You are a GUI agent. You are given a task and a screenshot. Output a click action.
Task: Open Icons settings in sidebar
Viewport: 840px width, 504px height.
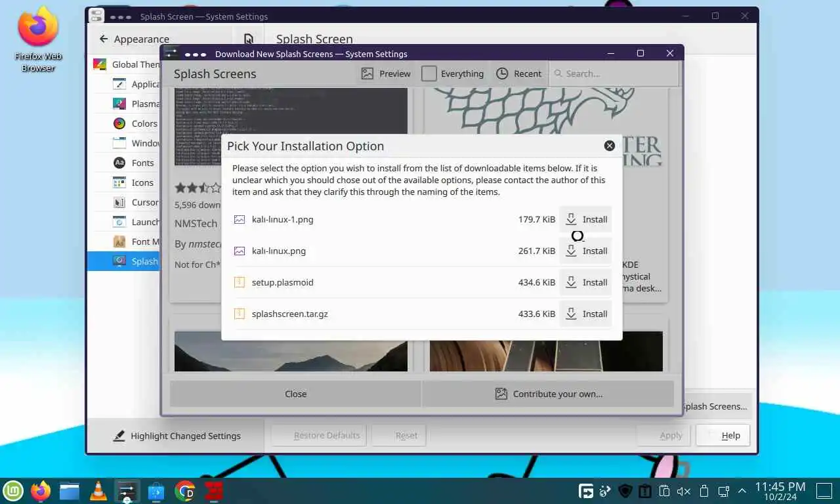pos(135,182)
